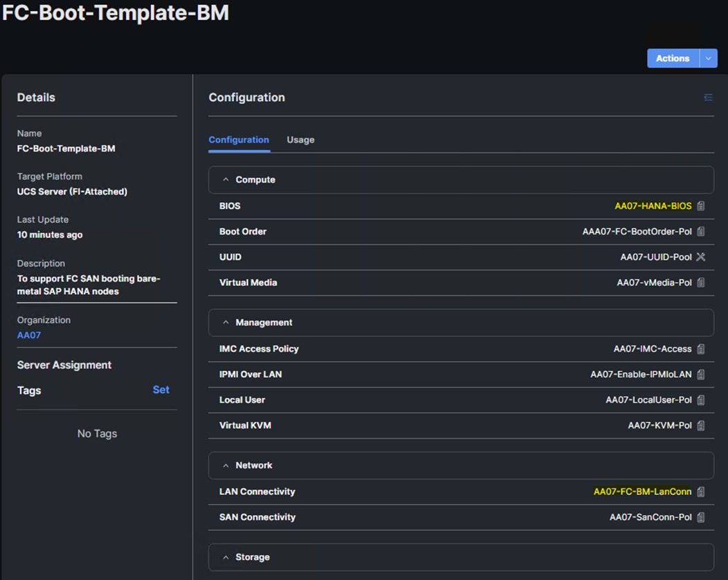This screenshot has width=728, height=580.
Task: Open the policy icon beside AA07-KVM-Pol
Action: (701, 425)
